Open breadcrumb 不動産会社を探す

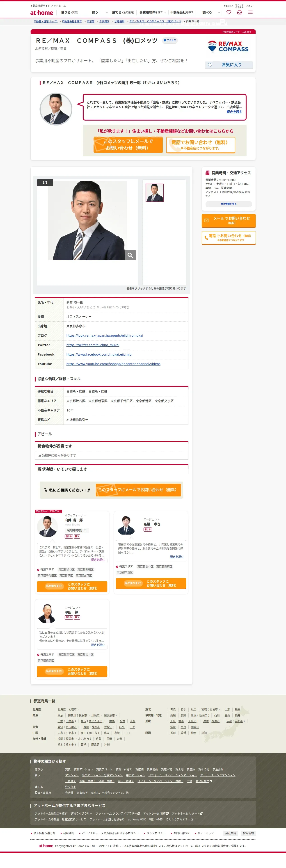pos(72,21)
